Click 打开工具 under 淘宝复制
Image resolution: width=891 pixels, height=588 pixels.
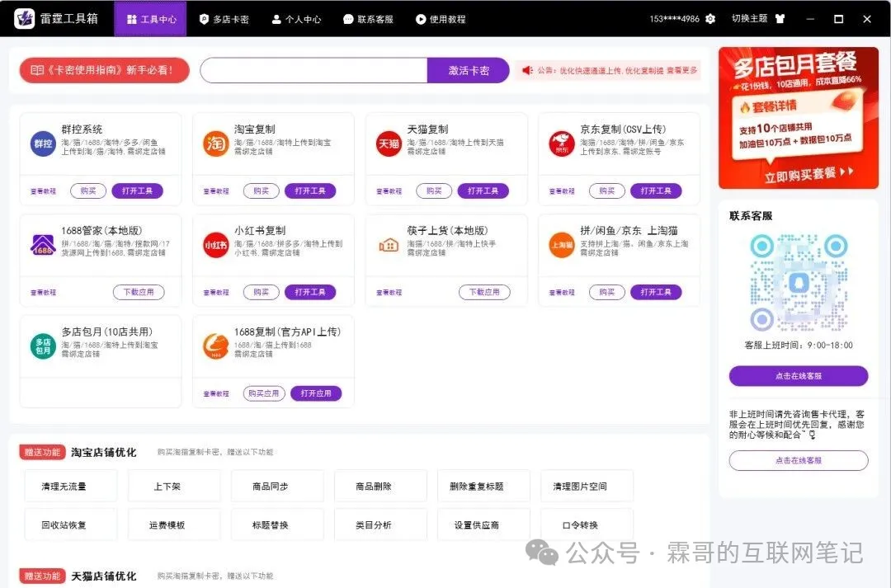pos(310,191)
